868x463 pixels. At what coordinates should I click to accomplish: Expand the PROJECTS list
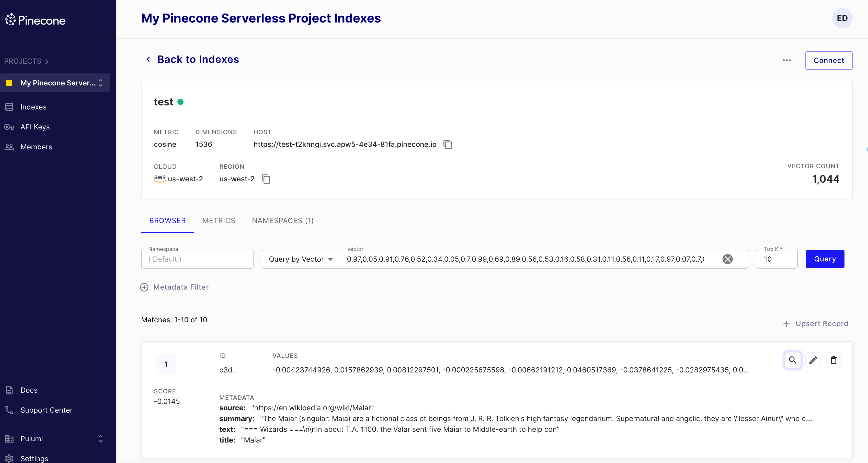tap(26, 61)
